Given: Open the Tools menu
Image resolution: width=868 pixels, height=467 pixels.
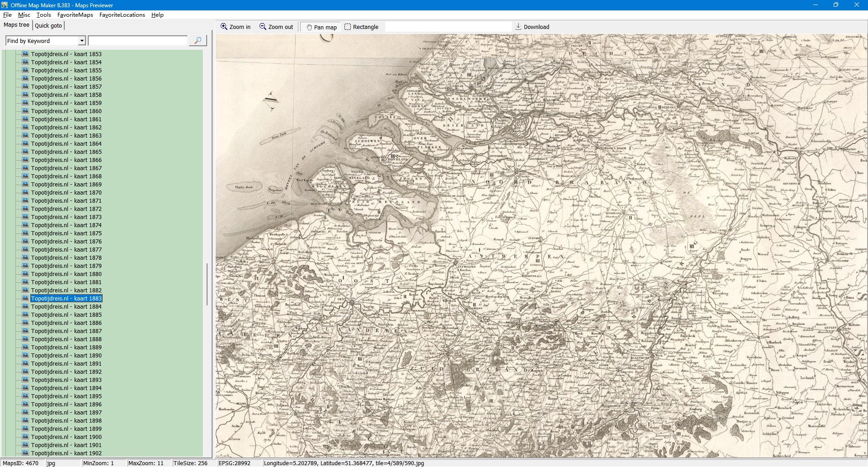Looking at the screenshot, I should [x=43, y=15].
